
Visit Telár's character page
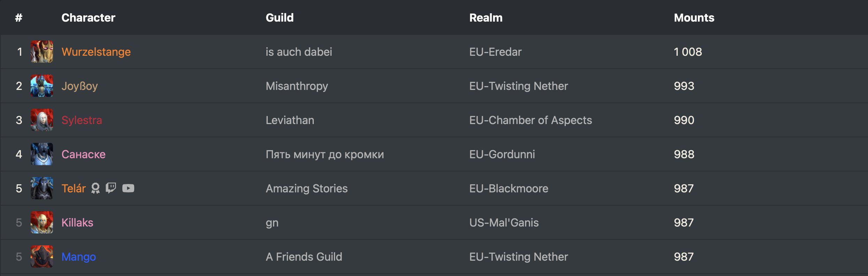click(74, 188)
